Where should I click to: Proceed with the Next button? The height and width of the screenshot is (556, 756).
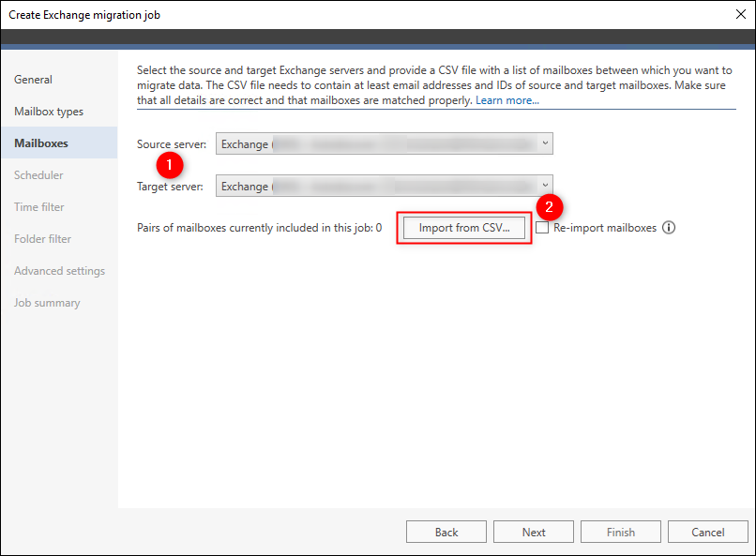[534, 532]
